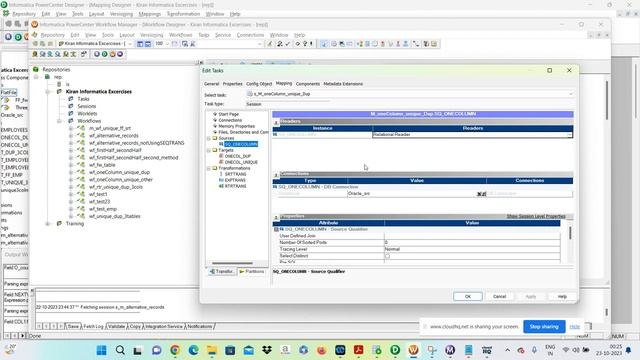The width and height of the screenshot is (640, 360).
Task: Open the Select task dropdown
Action: point(571,94)
